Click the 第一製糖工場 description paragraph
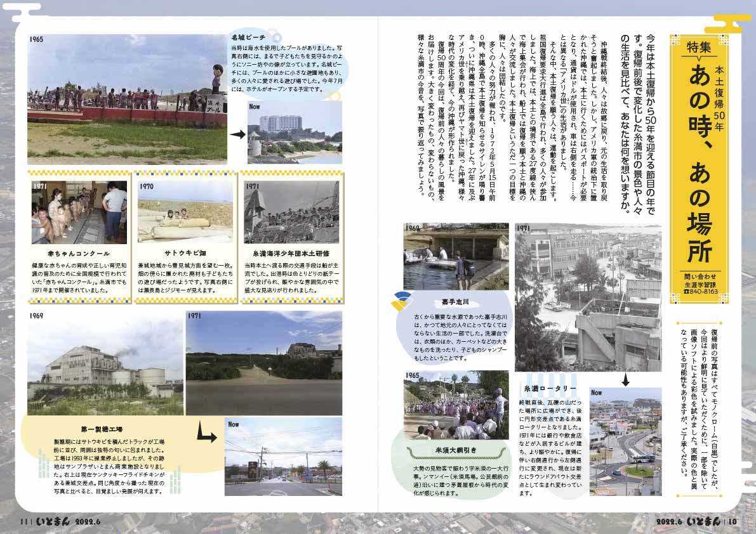The image size is (756, 534). (x=109, y=467)
